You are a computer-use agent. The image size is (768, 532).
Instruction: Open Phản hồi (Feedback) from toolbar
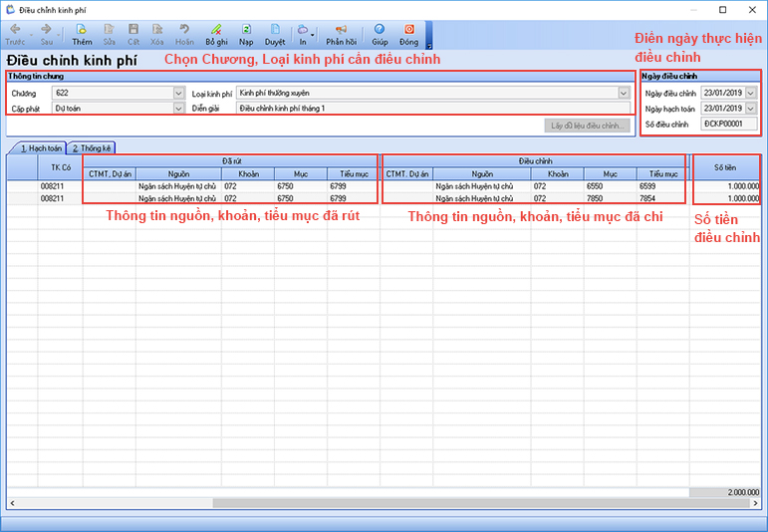(341, 35)
